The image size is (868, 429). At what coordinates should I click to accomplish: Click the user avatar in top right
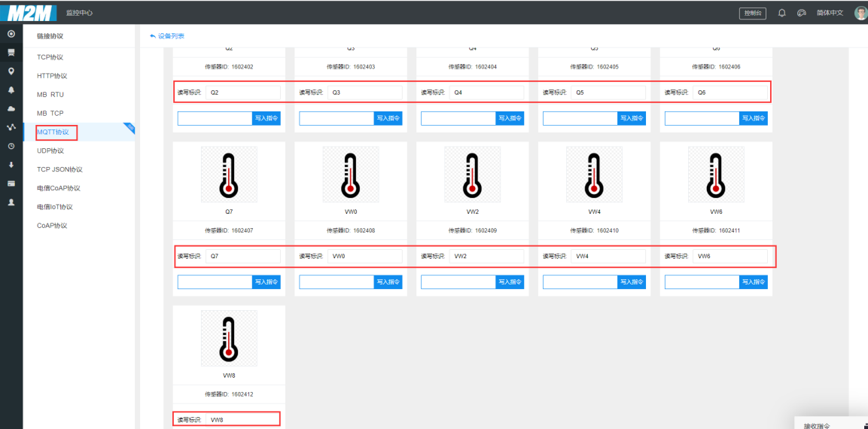(x=861, y=13)
